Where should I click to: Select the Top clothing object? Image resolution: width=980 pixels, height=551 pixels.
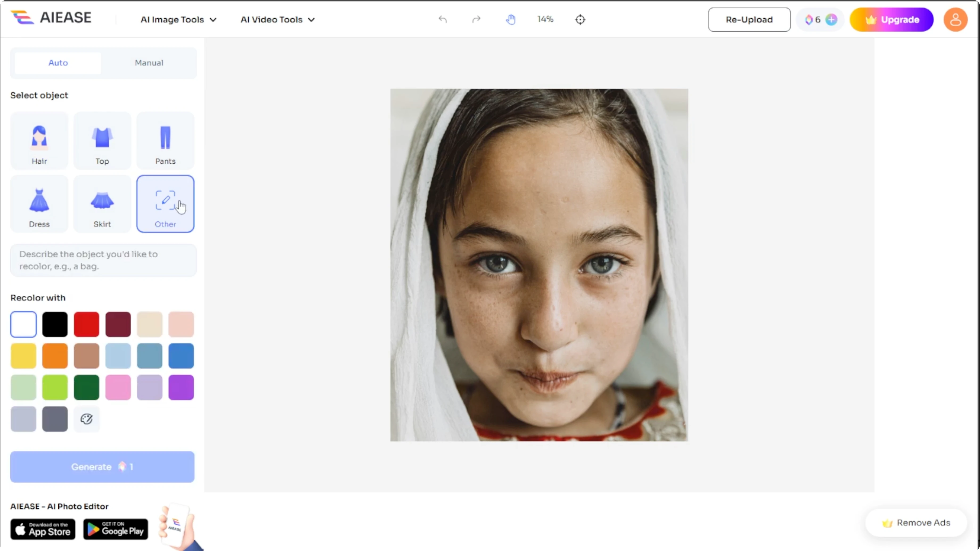point(102,141)
